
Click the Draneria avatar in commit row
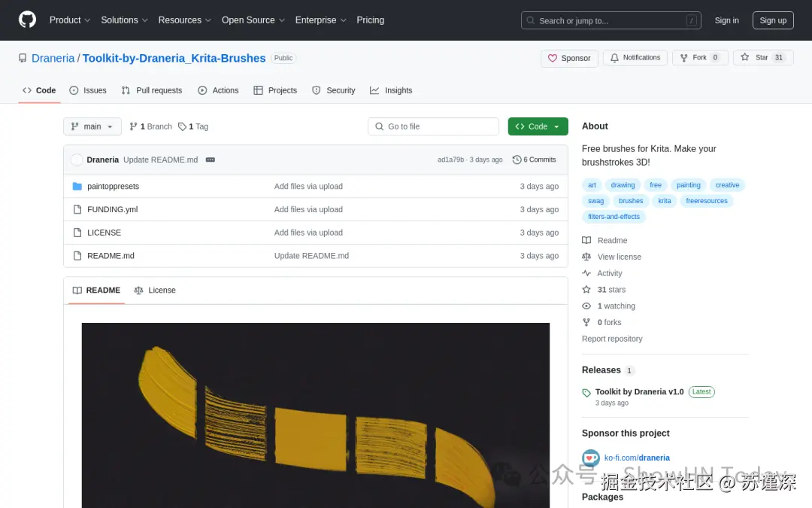pos(77,160)
